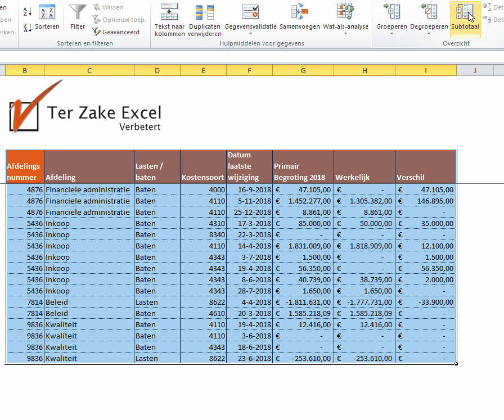Sort descending Z to A
Screen dimensions: 504x420
click(x=28, y=28)
